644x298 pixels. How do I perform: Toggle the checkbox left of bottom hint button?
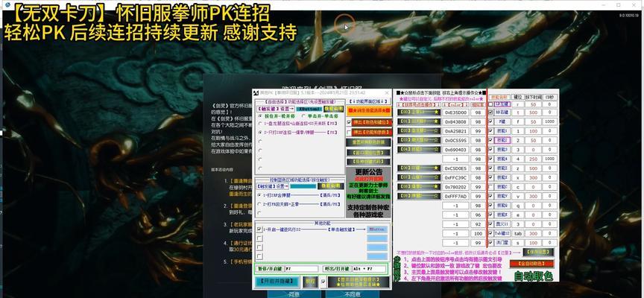[323, 282]
